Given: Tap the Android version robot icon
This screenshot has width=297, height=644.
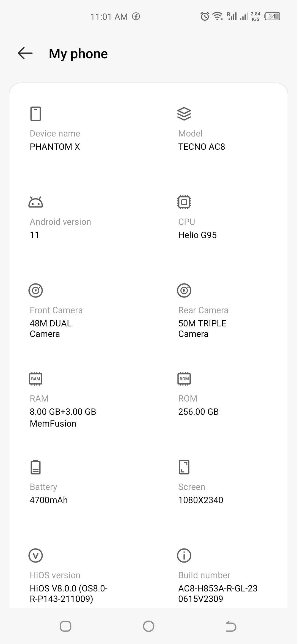Looking at the screenshot, I should (35, 202).
